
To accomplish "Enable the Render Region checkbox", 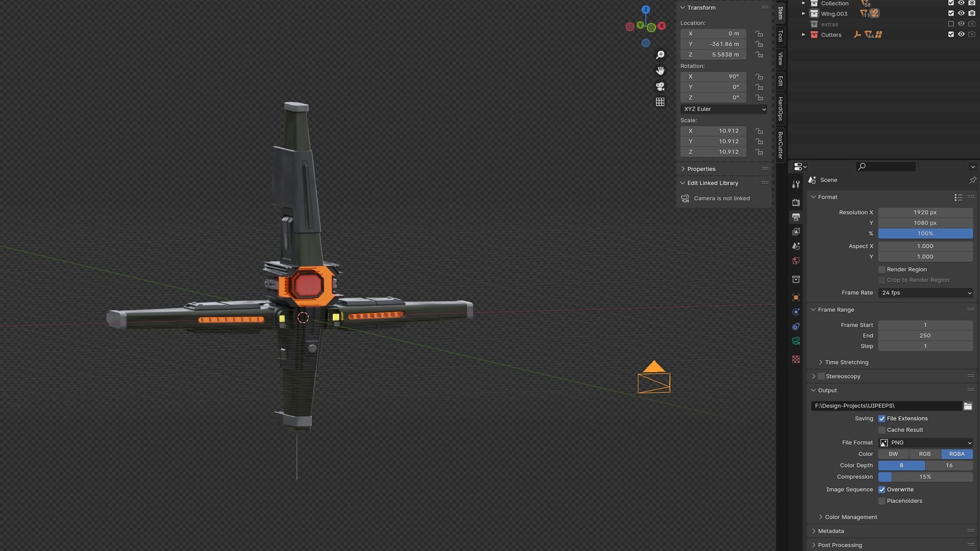I will tap(881, 269).
